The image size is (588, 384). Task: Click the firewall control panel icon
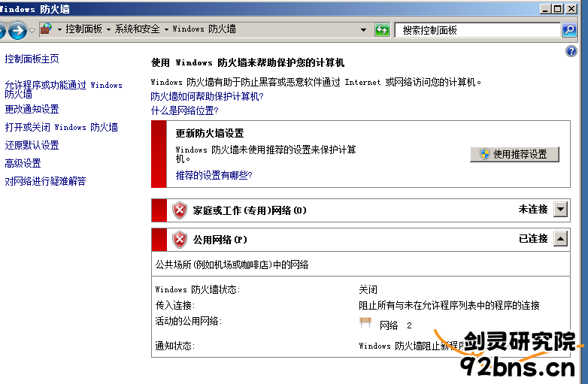(x=46, y=29)
